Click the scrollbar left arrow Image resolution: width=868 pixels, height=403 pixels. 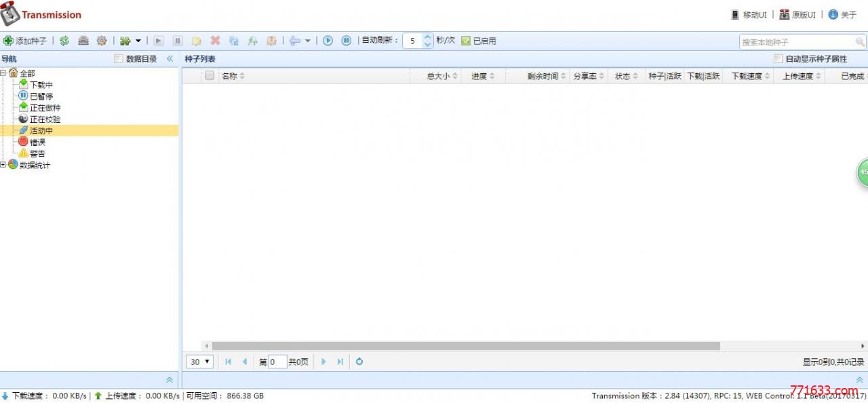[207, 346]
